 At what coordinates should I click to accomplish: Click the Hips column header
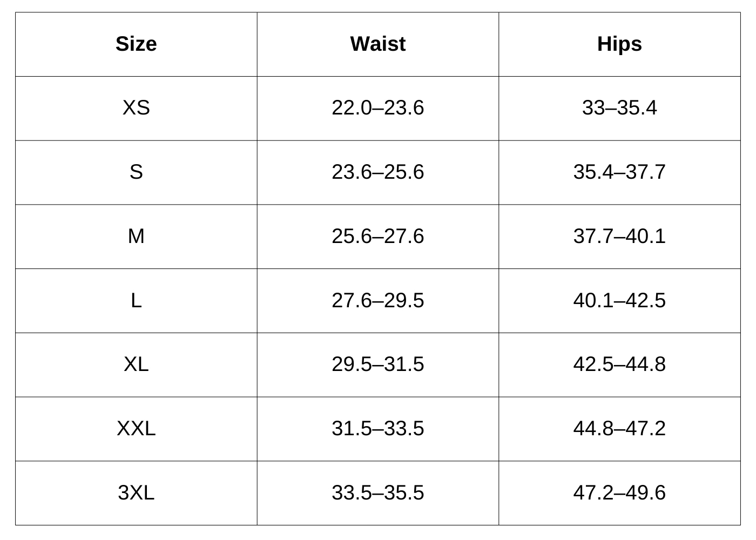click(619, 44)
